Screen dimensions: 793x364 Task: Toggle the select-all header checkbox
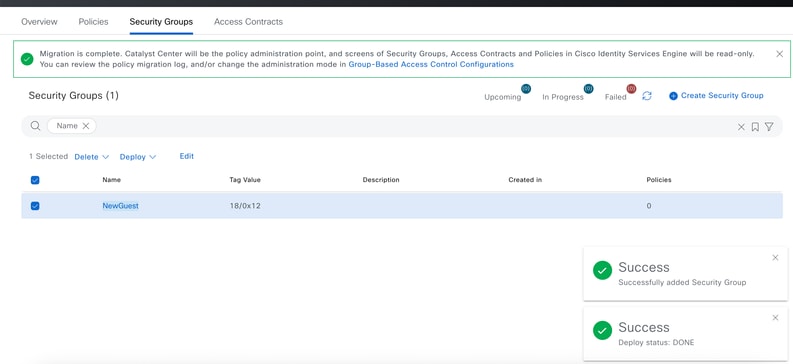(x=35, y=180)
